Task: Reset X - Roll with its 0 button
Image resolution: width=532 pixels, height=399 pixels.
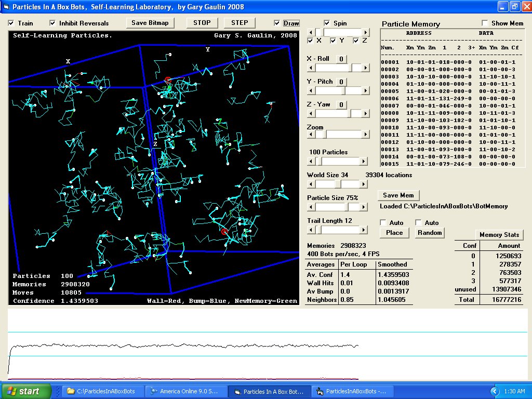Action: pyautogui.click(x=341, y=59)
